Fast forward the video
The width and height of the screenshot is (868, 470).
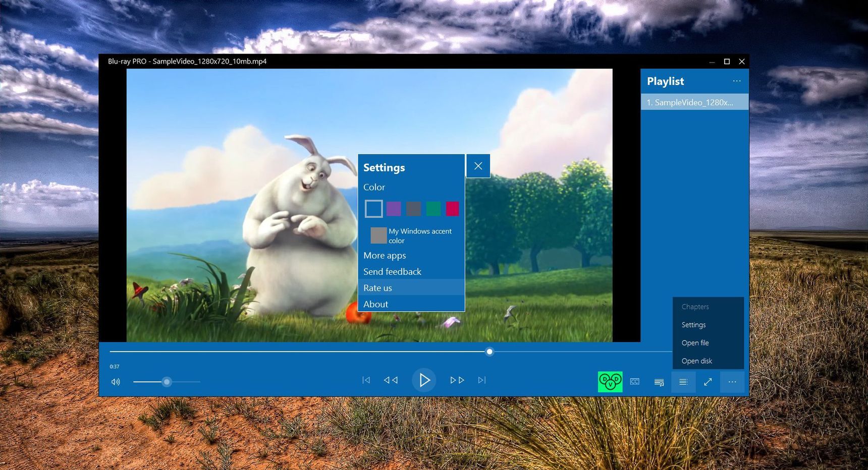[457, 380]
